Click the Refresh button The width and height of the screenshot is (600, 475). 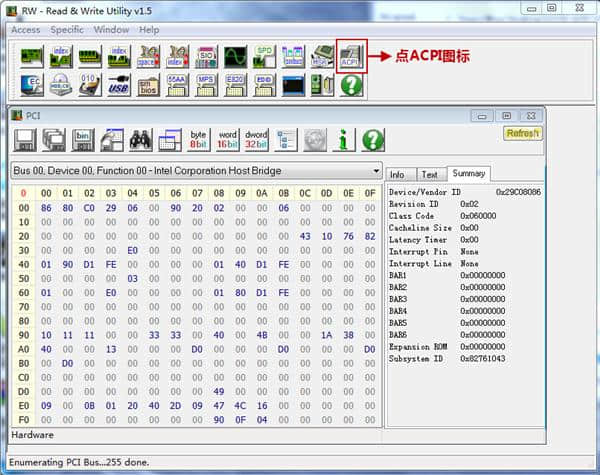click(522, 133)
